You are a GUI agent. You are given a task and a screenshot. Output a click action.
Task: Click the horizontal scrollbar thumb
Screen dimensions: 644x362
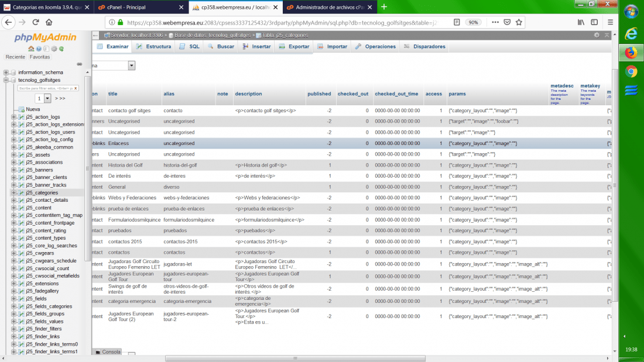pyautogui.click(x=295, y=358)
